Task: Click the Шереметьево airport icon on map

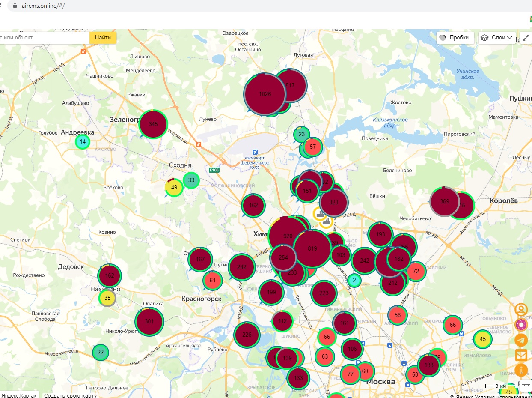Action: 255,152
